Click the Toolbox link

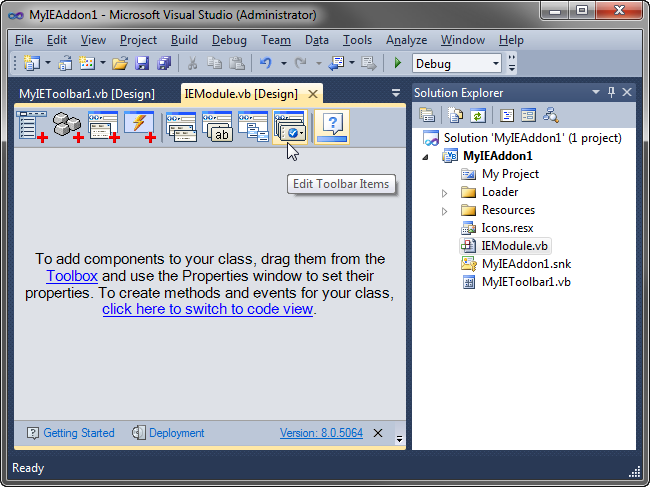(x=72, y=276)
